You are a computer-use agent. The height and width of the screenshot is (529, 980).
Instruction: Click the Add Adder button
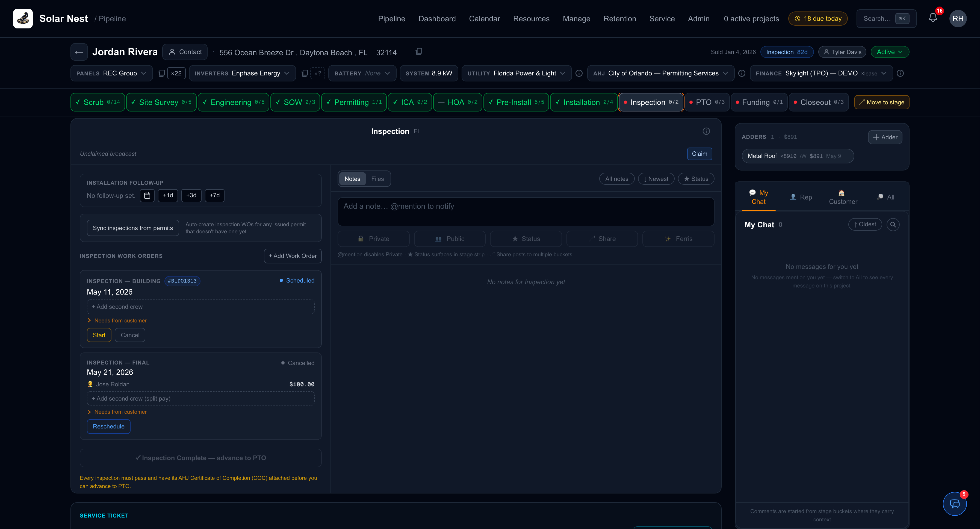coord(885,137)
